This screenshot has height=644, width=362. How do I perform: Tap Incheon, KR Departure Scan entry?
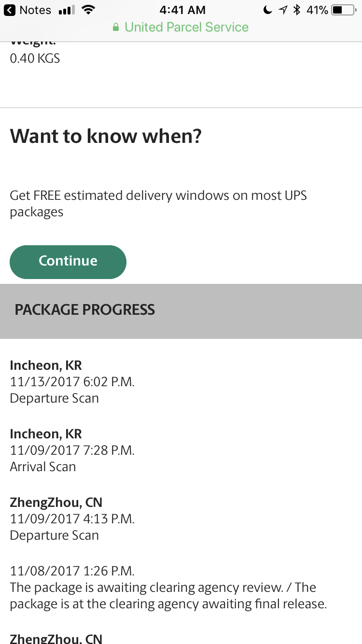[x=72, y=381]
